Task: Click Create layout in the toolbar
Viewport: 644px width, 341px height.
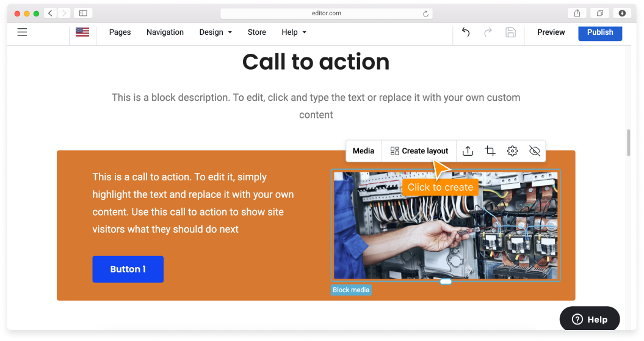Action: [419, 151]
